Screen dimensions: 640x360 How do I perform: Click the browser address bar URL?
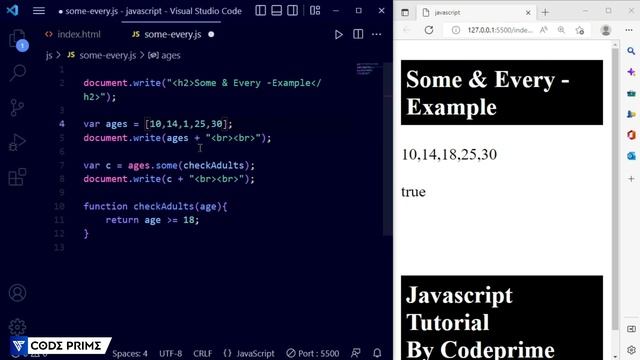pos(500,30)
